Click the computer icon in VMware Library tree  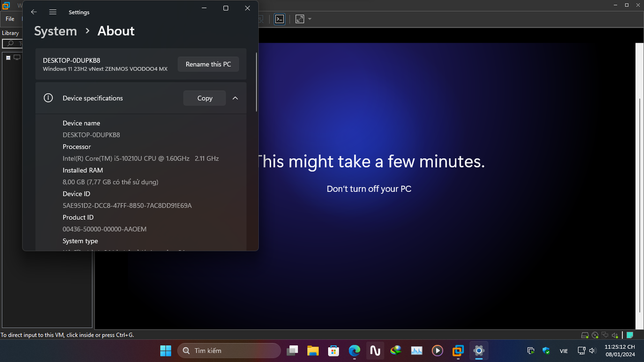click(17, 57)
